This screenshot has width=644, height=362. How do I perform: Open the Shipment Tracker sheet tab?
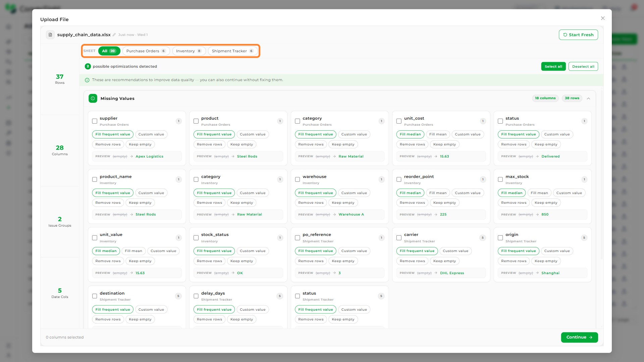[233, 51]
